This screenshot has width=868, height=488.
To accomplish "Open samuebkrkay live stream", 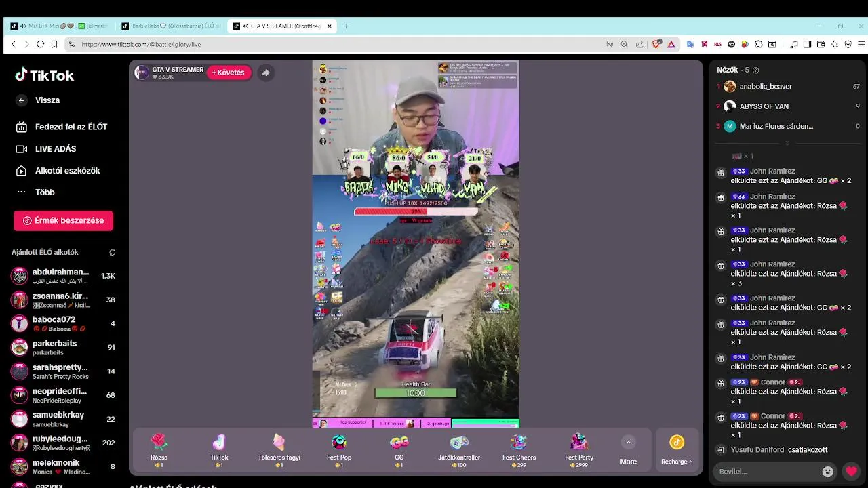I will pos(63,419).
